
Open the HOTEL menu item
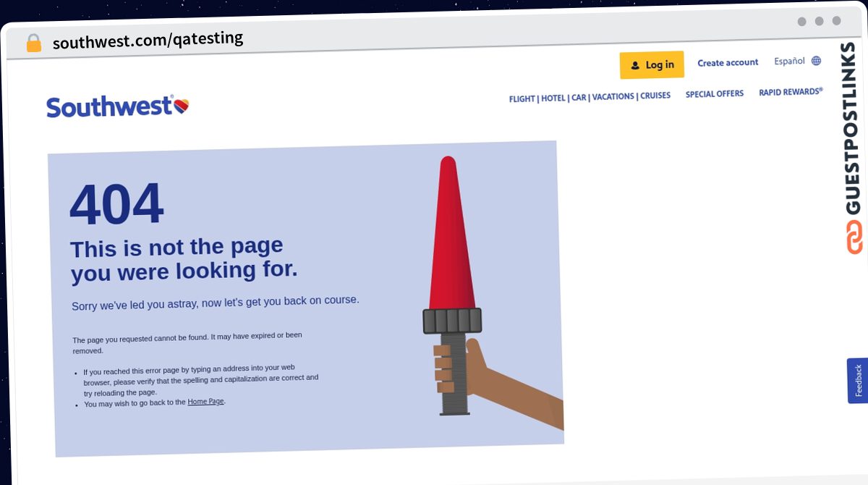(553, 98)
